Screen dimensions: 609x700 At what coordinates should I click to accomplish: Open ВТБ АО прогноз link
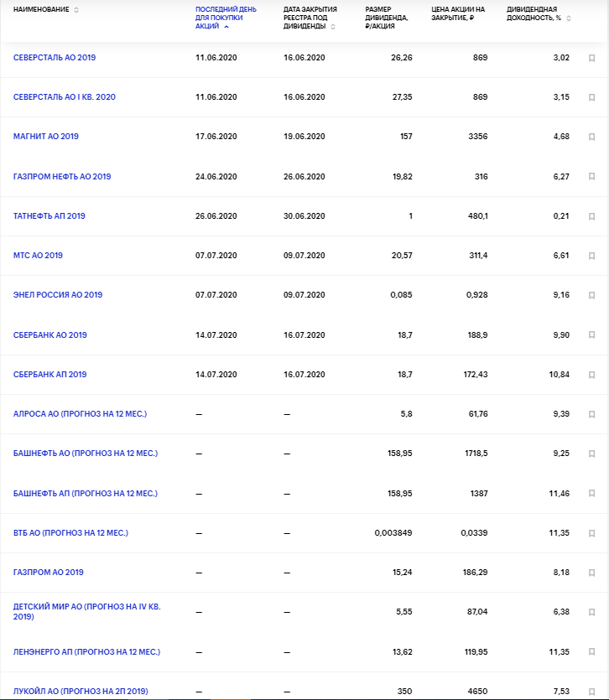click(70, 532)
